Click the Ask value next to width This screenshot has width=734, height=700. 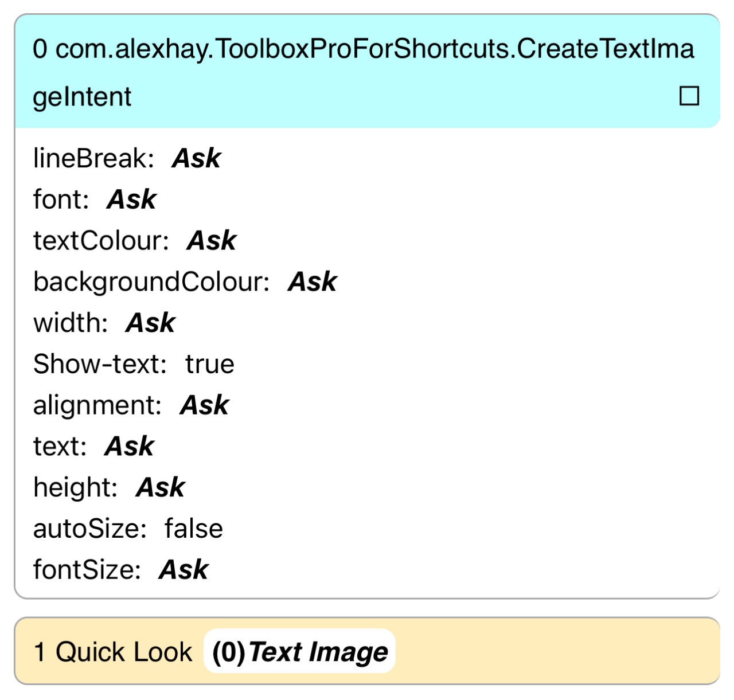coord(150,323)
